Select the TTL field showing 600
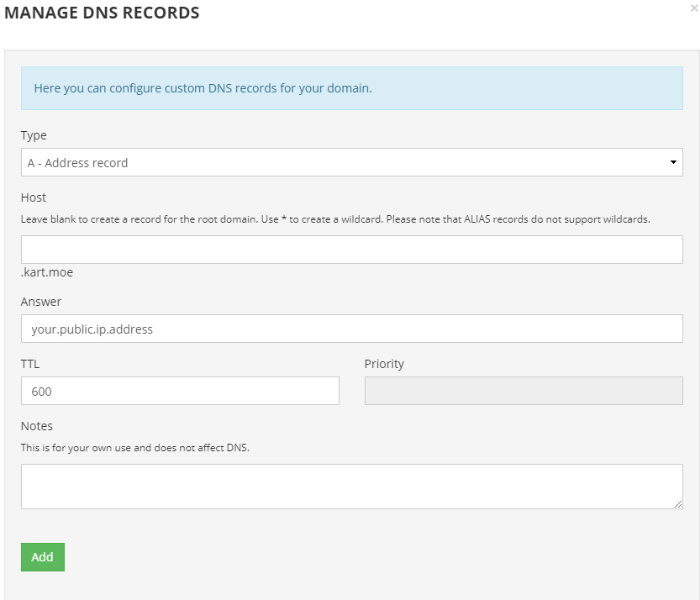The image size is (700, 600). [x=180, y=391]
